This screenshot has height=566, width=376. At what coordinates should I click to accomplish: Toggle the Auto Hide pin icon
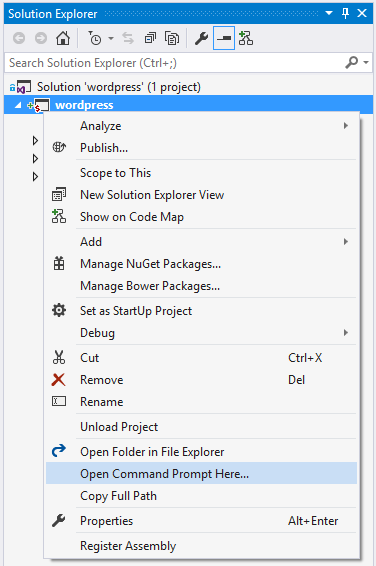click(345, 13)
